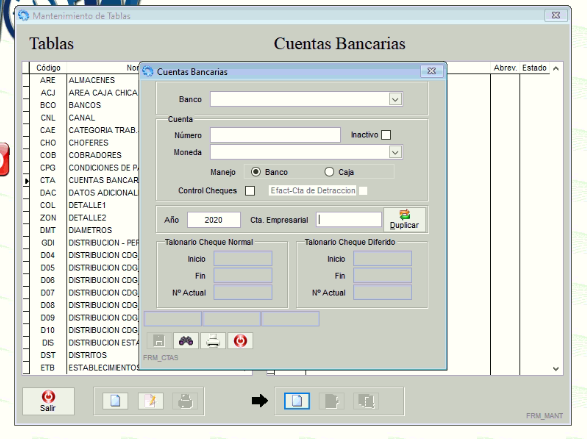Expand the Moneda dropdown
Viewport: 587px width, 439px height.
pos(395,152)
